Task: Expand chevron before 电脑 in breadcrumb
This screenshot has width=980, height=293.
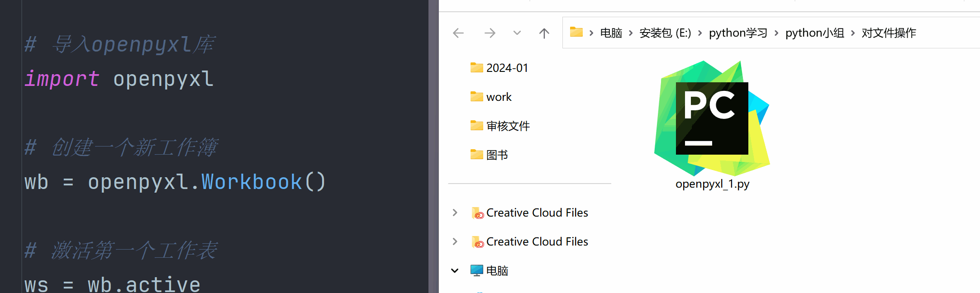Action: (x=591, y=33)
